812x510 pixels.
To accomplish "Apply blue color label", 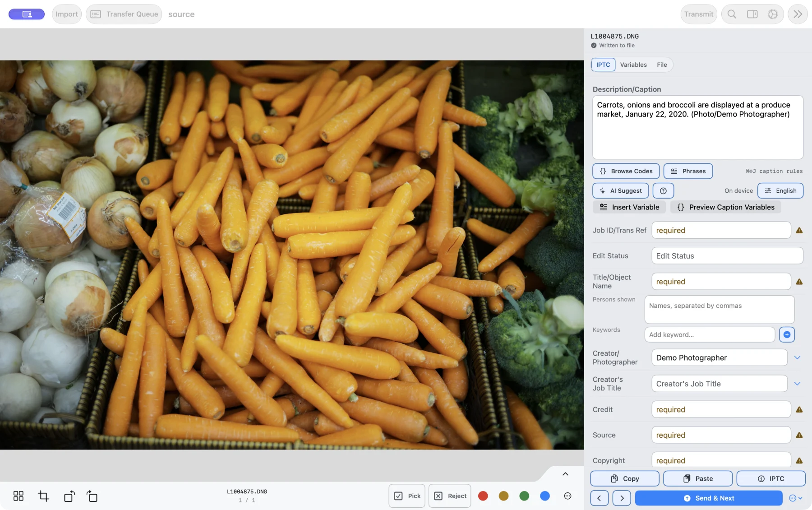I will pyautogui.click(x=545, y=496).
